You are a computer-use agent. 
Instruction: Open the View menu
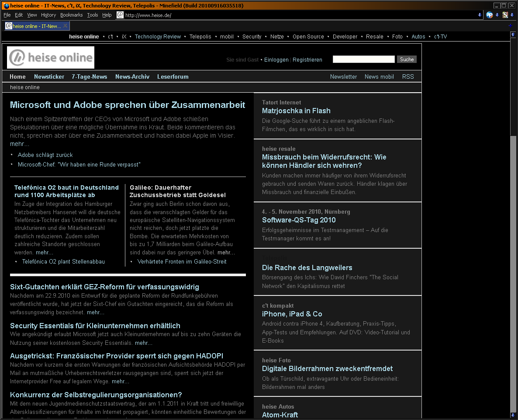point(32,15)
